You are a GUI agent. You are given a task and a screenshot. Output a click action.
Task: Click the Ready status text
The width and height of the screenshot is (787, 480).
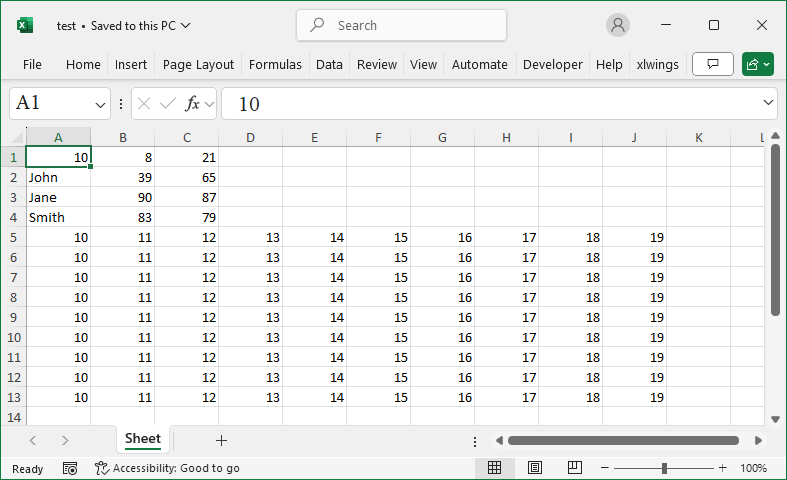[x=28, y=468]
